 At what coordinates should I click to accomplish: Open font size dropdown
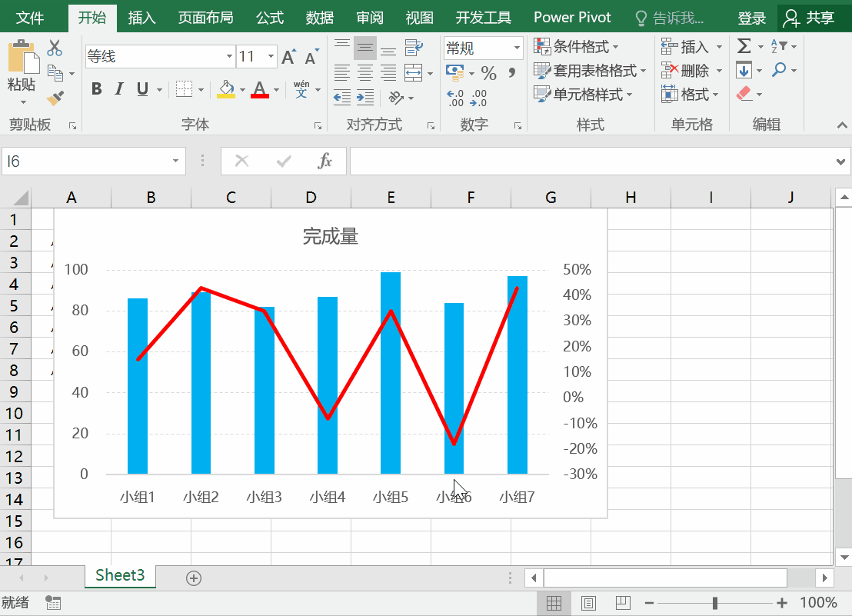pyautogui.click(x=271, y=56)
